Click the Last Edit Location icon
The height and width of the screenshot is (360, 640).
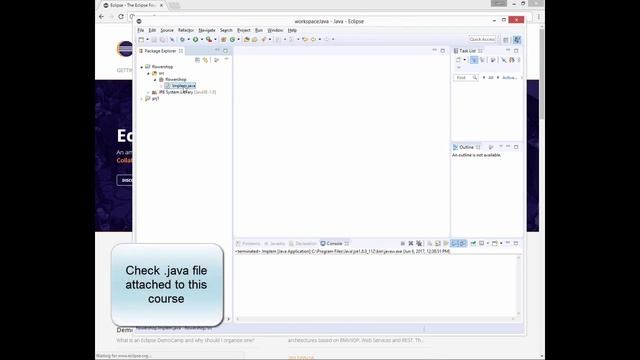(304, 40)
